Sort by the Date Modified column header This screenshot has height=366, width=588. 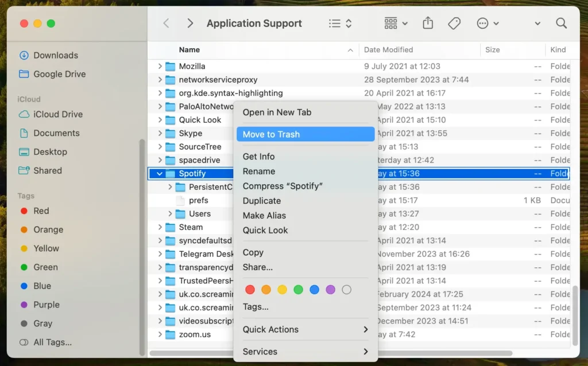point(389,50)
